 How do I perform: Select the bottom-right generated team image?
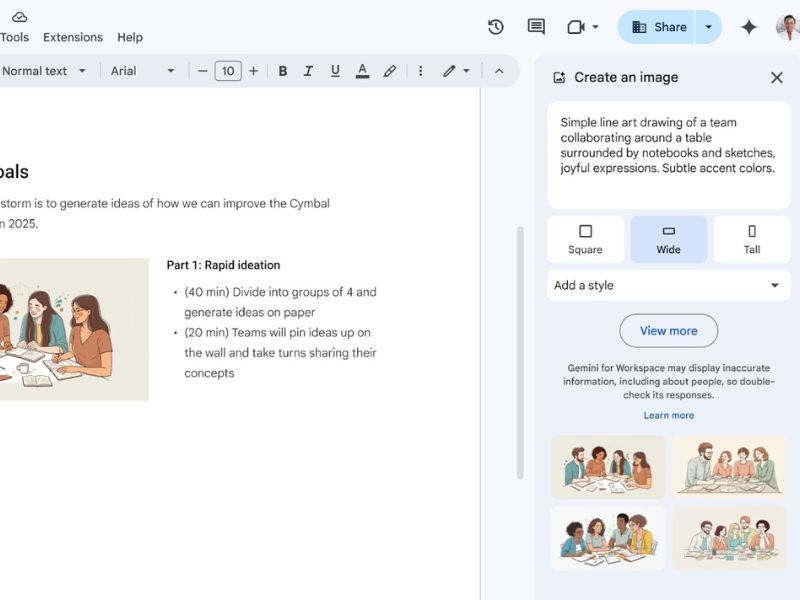coord(730,538)
